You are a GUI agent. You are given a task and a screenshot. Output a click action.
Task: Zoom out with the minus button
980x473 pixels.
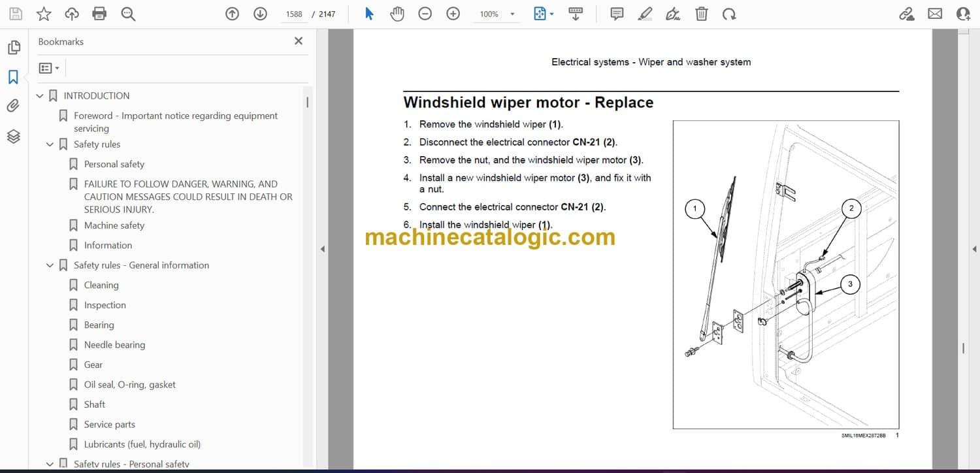pos(425,14)
